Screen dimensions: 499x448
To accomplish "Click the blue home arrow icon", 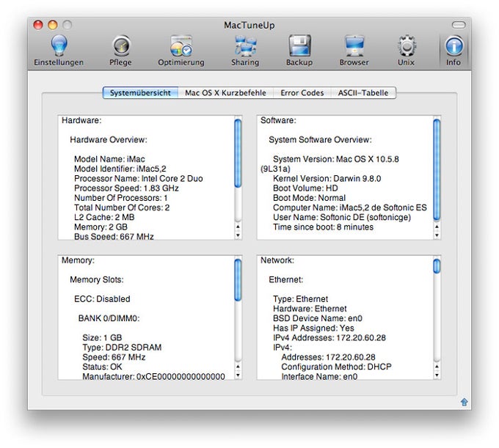I will (464, 402).
